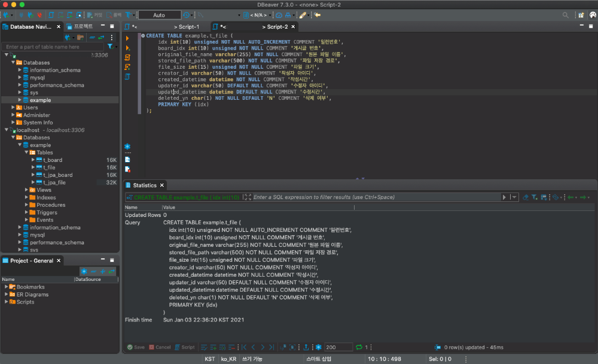598x364 pixels.
Task: Show the execution plan icon
Action: coord(127,77)
